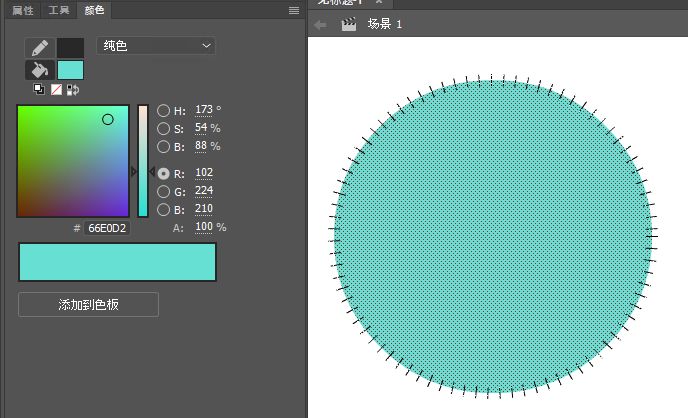Set no color using the red slash icon
This screenshot has width=688, height=418.
pos(56,89)
